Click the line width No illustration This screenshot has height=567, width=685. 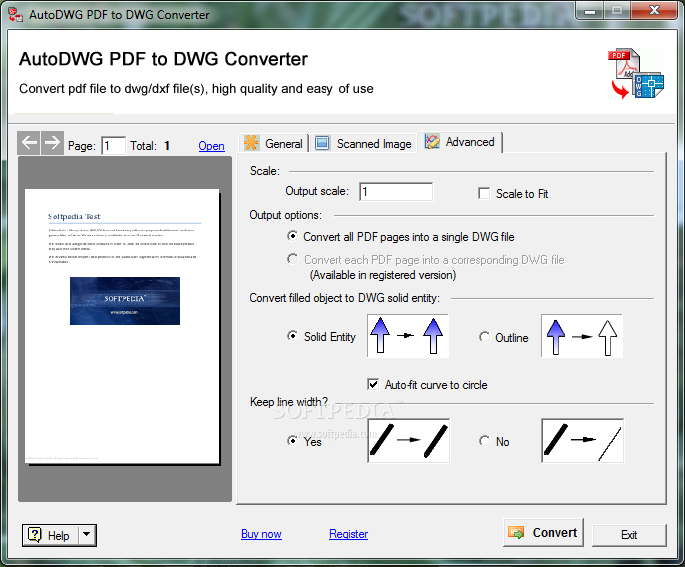(x=582, y=440)
